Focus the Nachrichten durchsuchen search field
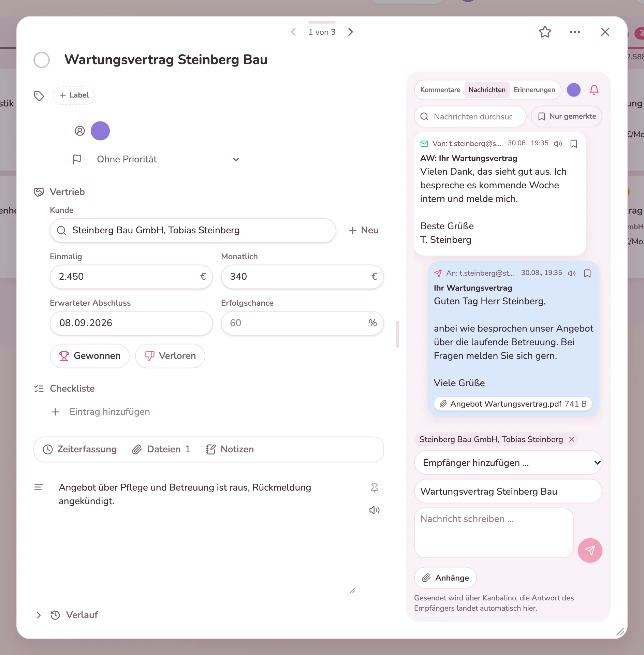The height and width of the screenshot is (655, 644). point(470,117)
